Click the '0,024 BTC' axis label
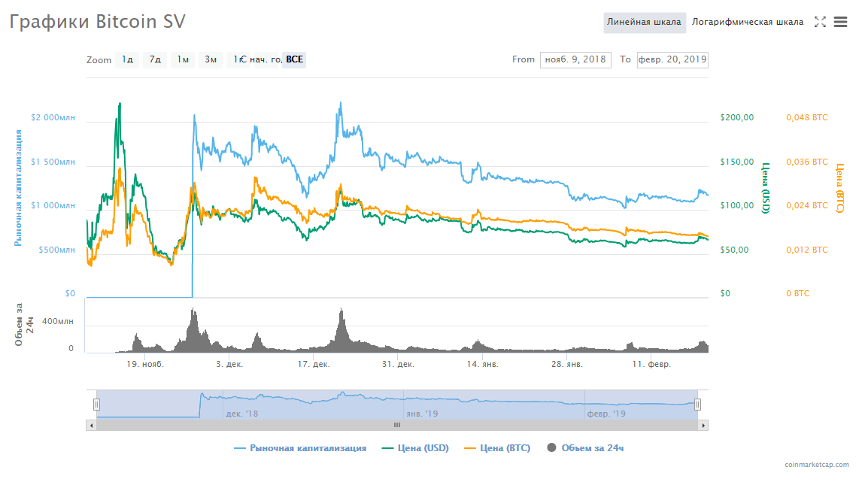The width and height of the screenshot is (868, 479). (x=807, y=205)
